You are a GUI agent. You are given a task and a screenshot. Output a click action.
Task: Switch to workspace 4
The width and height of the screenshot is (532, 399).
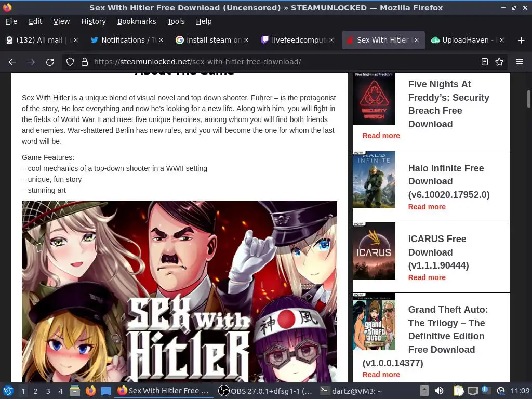coord(61,391)
